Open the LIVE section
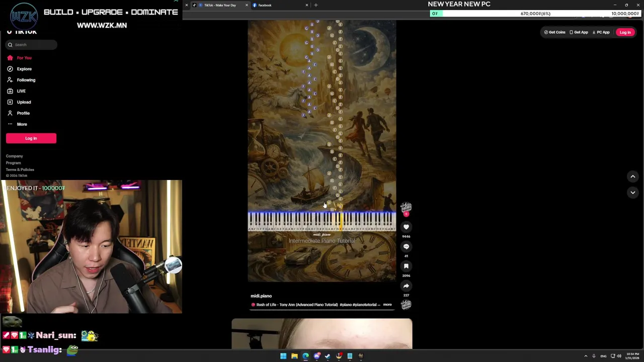 21,91
